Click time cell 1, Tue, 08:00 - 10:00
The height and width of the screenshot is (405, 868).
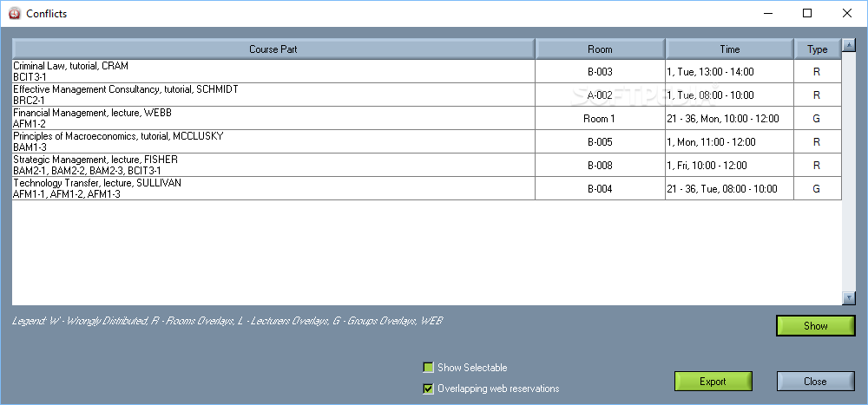[730, 95]
